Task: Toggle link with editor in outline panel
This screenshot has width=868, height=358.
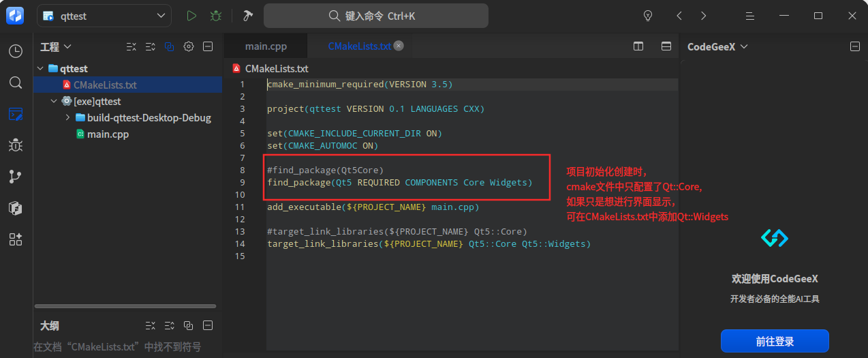Action: (x=189, y=326)
